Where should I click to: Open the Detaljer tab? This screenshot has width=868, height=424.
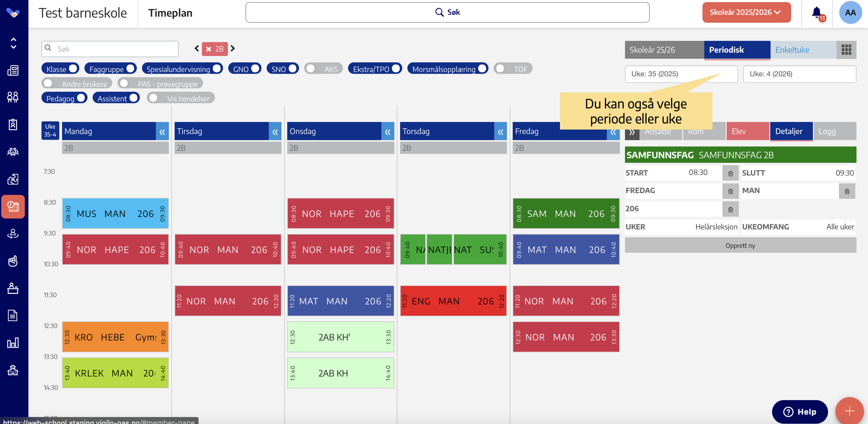(x=791, y=131)
